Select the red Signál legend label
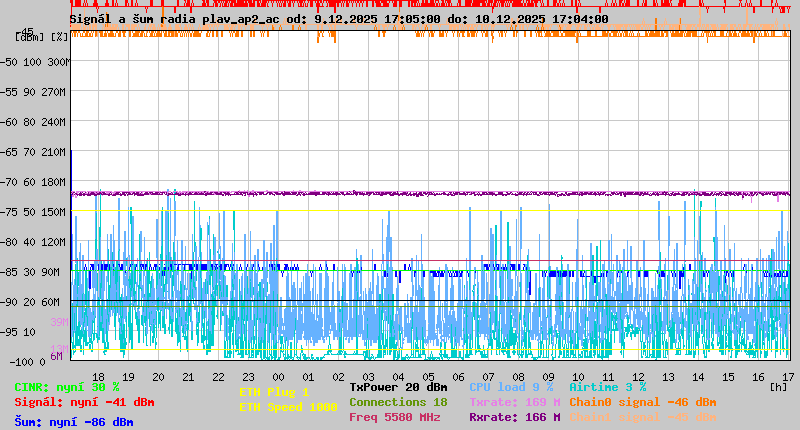This screenshot has height=430, width=800. (x=84, y=402)
